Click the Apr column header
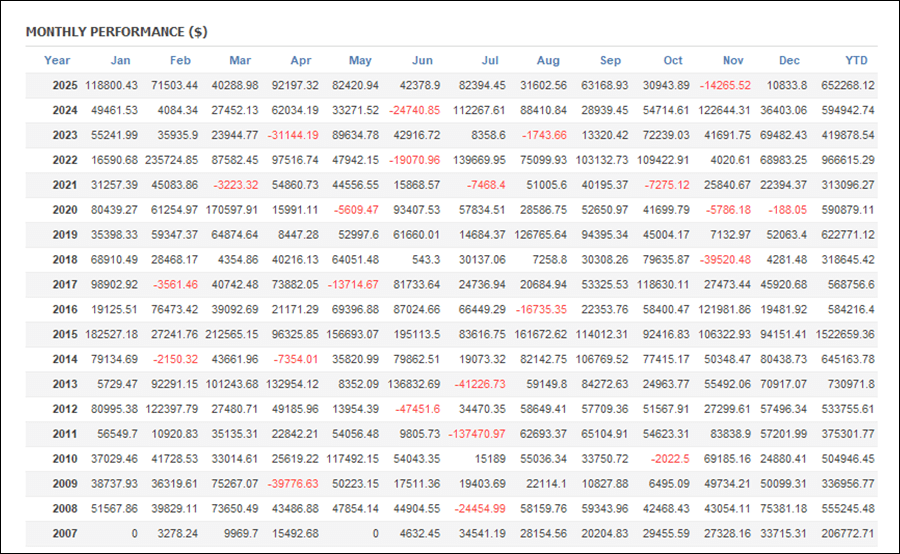 300,60
